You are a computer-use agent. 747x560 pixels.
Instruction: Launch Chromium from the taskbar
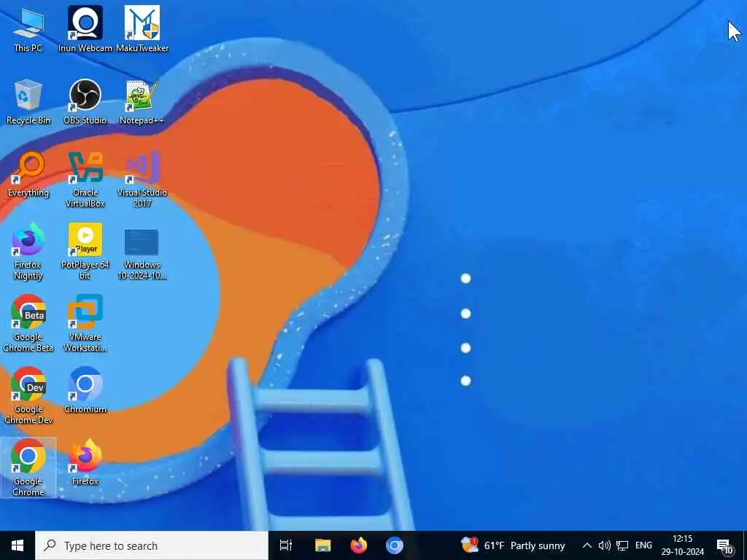(395, 545)
